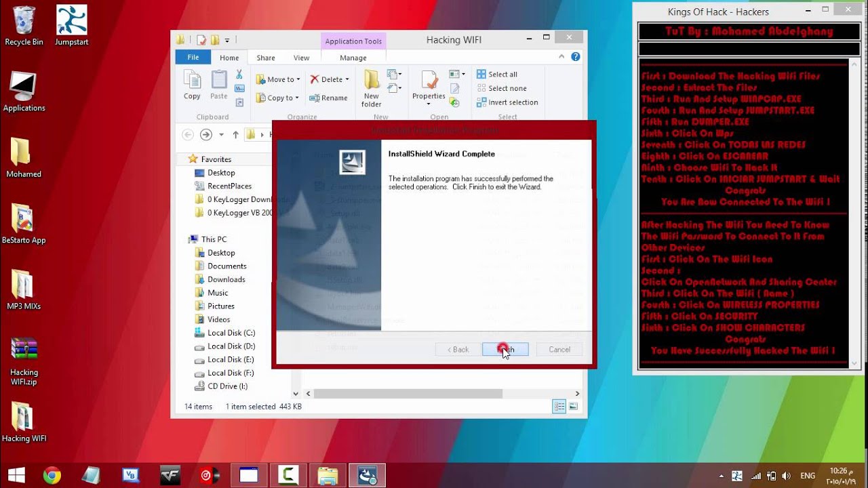Click the horizontal scrollbar in Explorer
Viewport: 868px width, 488px height.
(x=408, y=393)
